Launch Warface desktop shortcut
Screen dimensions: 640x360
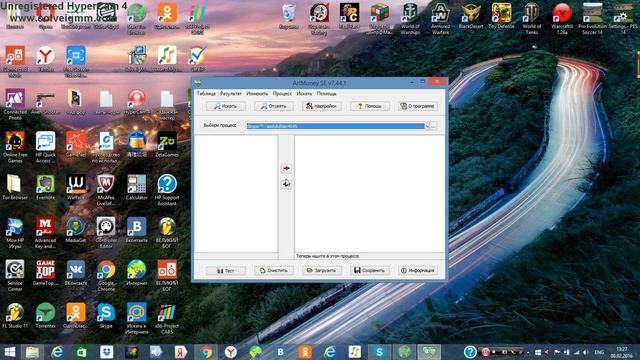76,187
